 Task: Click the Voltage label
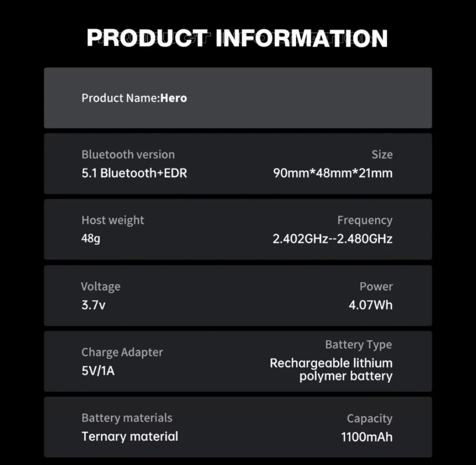(x=100, y=286)
